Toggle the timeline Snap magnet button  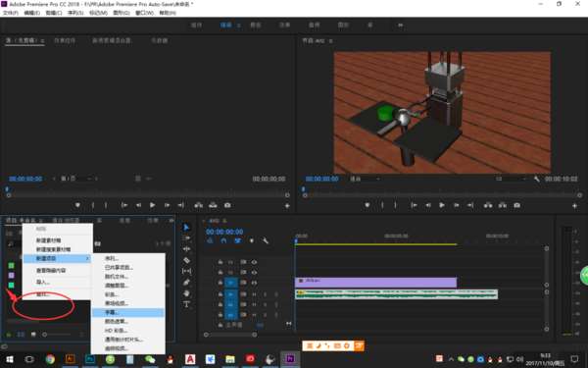click(223, 240)
